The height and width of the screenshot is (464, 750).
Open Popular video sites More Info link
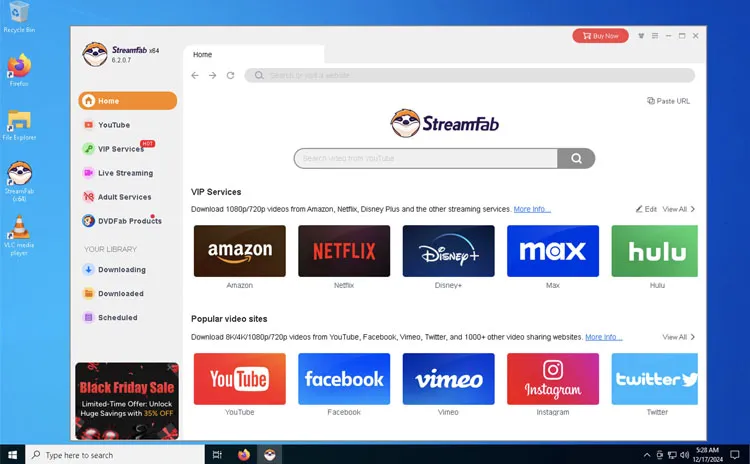click(x=604, y=337)
